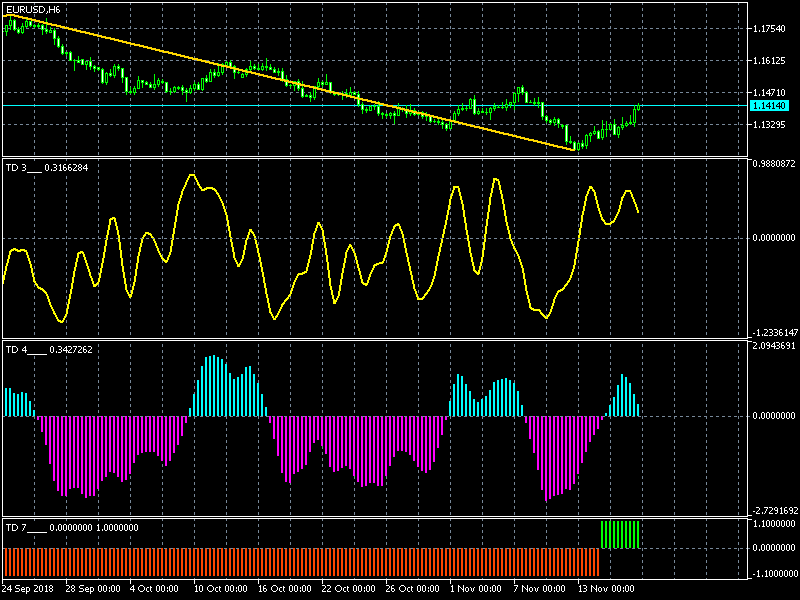
Task: Click the 1.1000000 scale value of TD 7
Action: click(774, 523)
